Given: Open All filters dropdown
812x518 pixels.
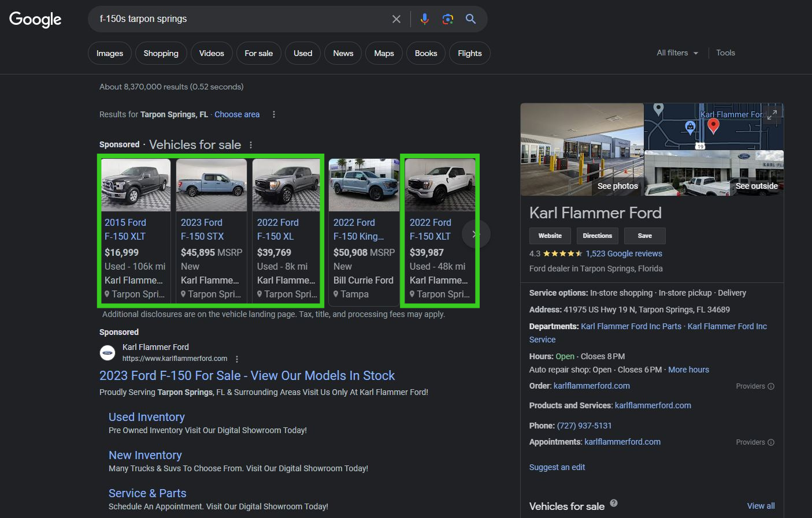Looking at the screenshot, I should pos(677,53).
